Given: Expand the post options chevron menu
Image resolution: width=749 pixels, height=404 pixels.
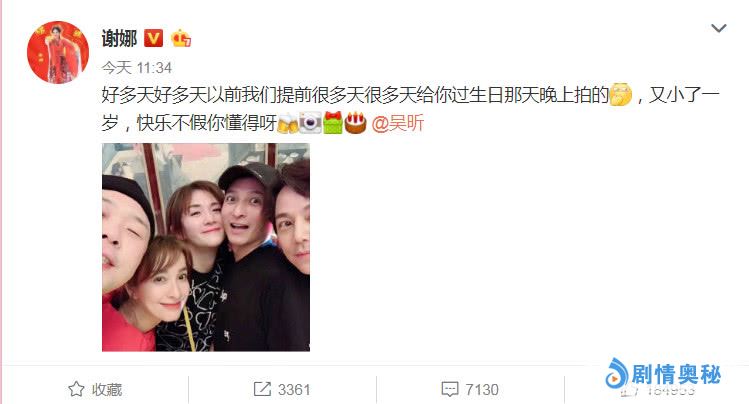Looking at the screenshot, I should [718, 28].
